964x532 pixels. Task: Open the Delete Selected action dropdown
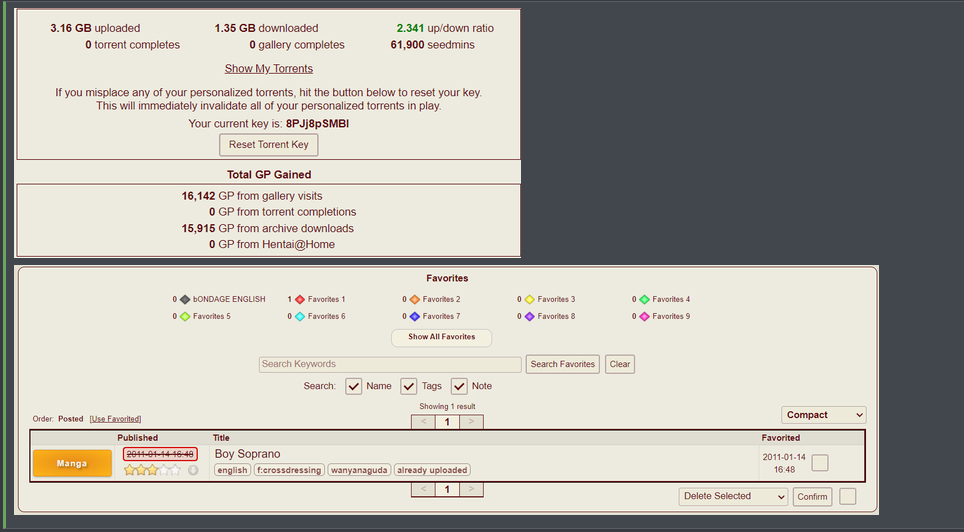(733, 496)
